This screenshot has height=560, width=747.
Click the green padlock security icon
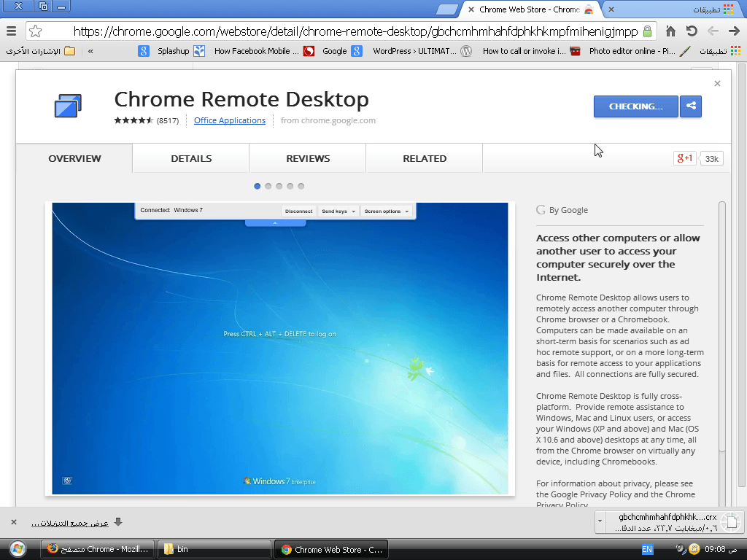point(647,31)
